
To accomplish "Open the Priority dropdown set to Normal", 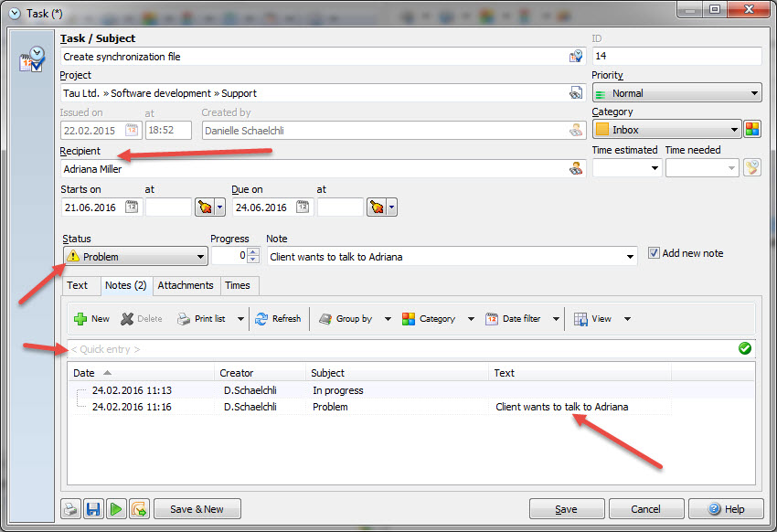I will (x=754, y=93).
